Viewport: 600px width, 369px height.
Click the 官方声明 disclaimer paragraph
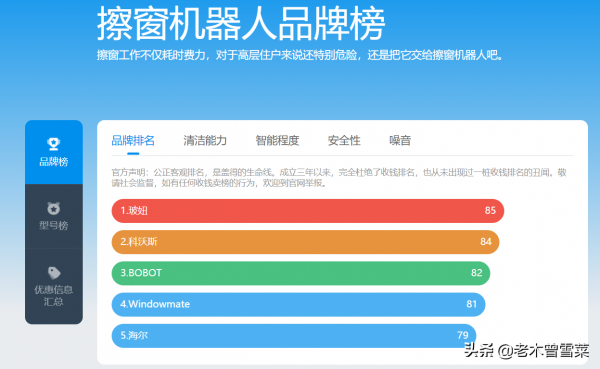coord(339,178)
